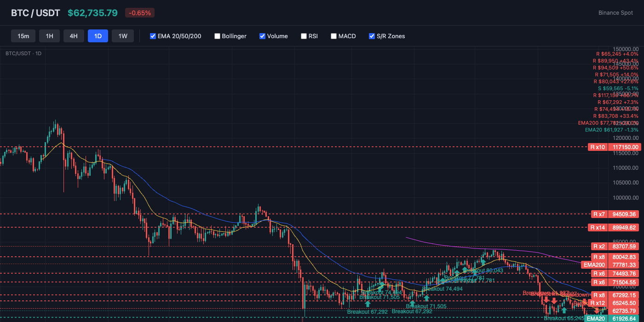Click the BTC/USDT · 1D chart legend

click(23, 53)
